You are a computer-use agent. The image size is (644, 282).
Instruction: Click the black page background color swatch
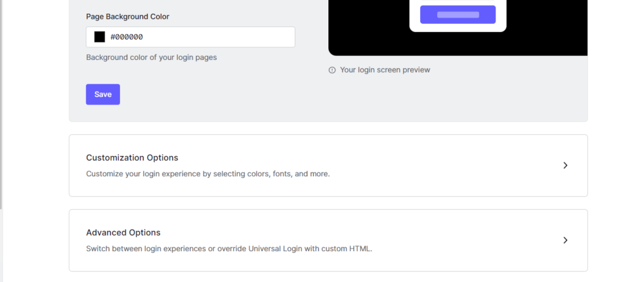99,37
